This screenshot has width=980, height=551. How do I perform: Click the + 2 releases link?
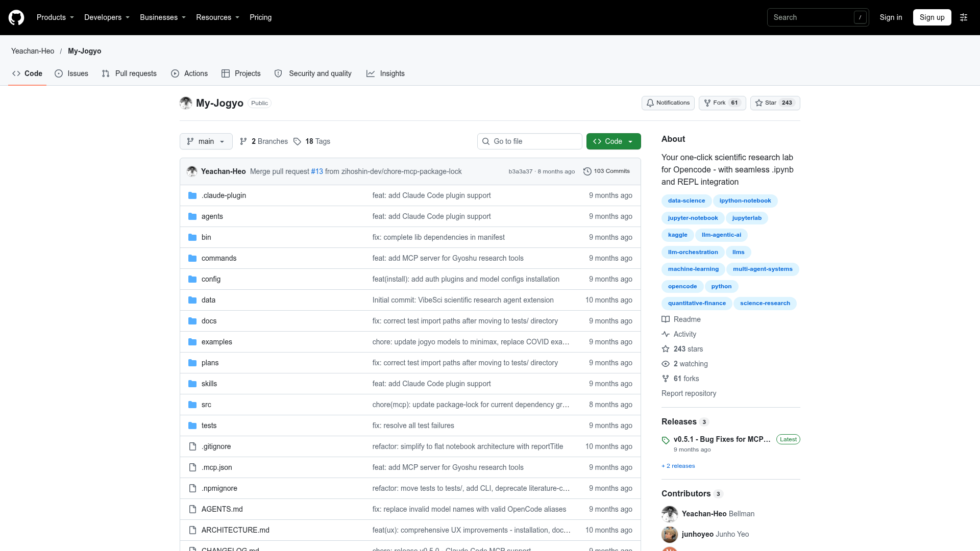678,466
